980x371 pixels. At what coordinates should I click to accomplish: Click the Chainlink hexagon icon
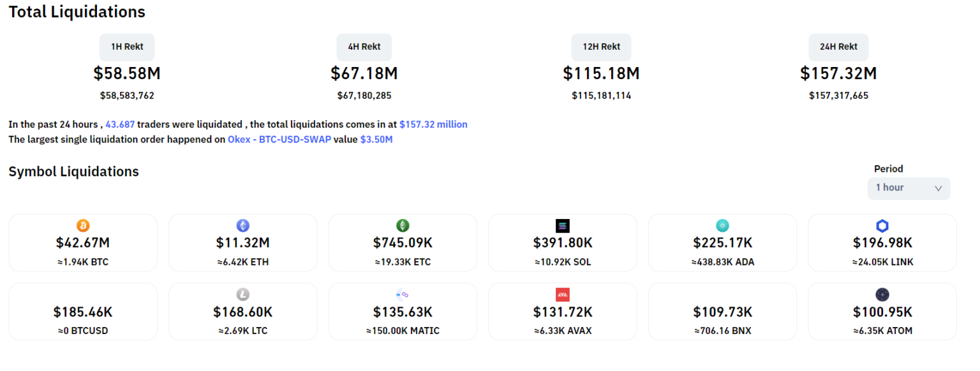[882, 225]
